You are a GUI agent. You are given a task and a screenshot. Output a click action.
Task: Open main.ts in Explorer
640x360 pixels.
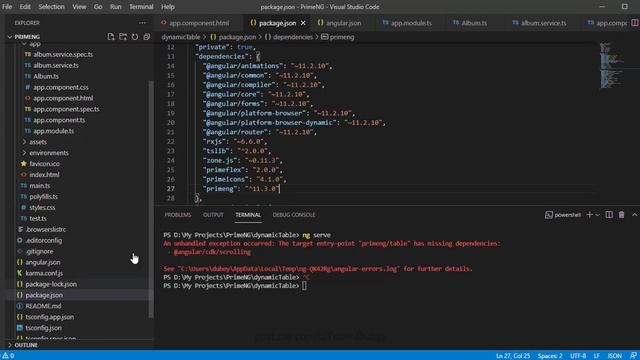point(40,186)
